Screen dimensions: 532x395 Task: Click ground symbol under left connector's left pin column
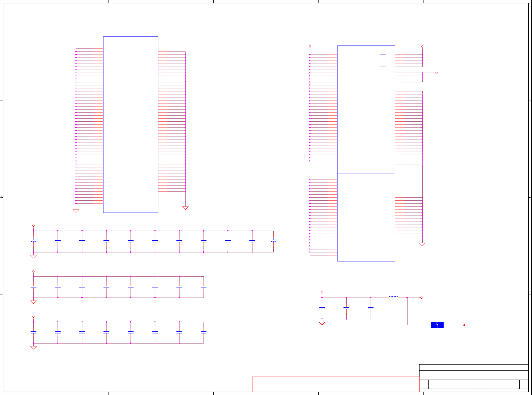(76, 211)
